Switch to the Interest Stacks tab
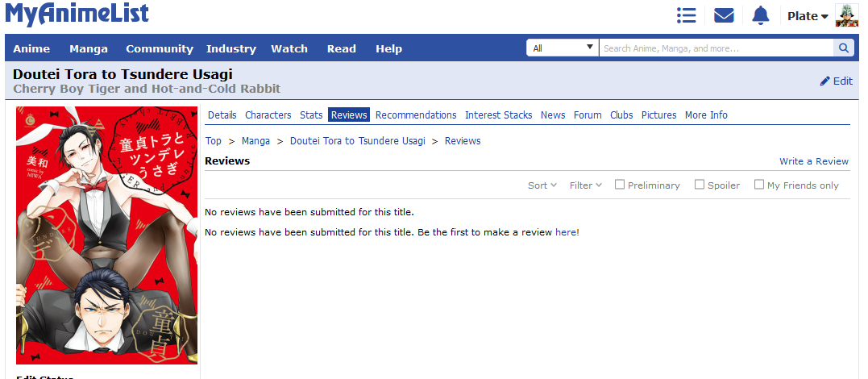868x379 pixels. tap(498, 115)
